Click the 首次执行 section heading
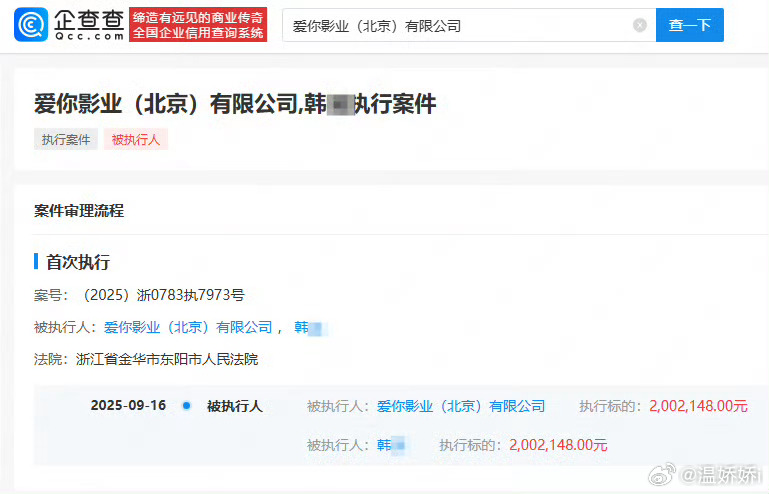The image size is (769, 494). [x=77, y=262]
